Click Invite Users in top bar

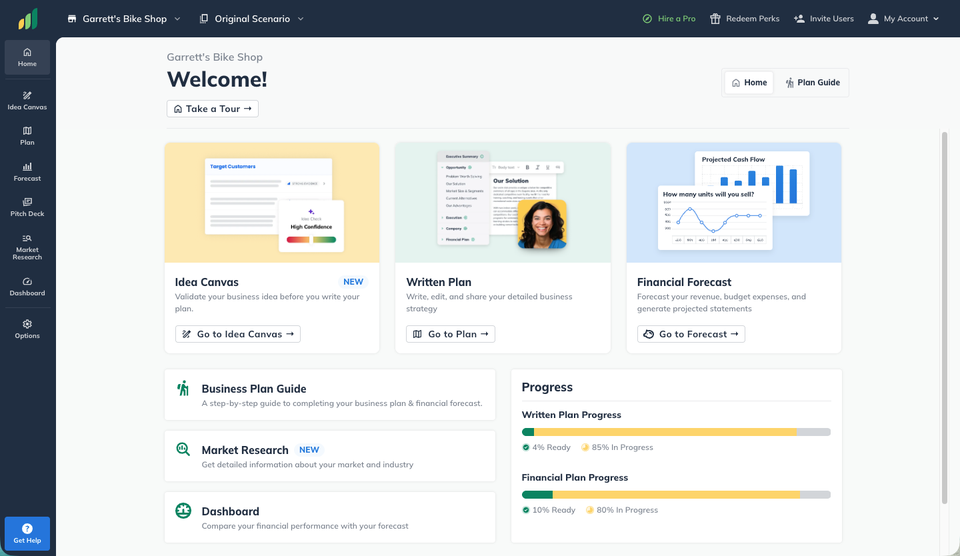(823, 19)
